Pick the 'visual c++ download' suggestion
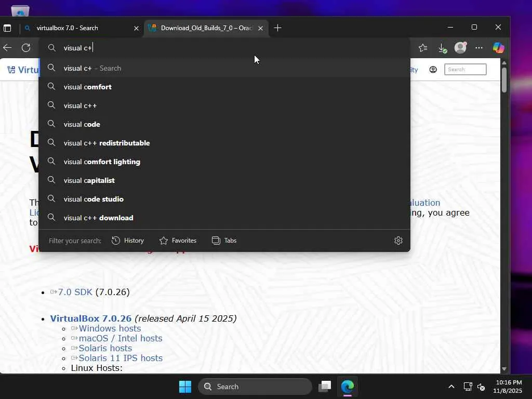This screenshot has width=532, height=399. click(224, 218)
